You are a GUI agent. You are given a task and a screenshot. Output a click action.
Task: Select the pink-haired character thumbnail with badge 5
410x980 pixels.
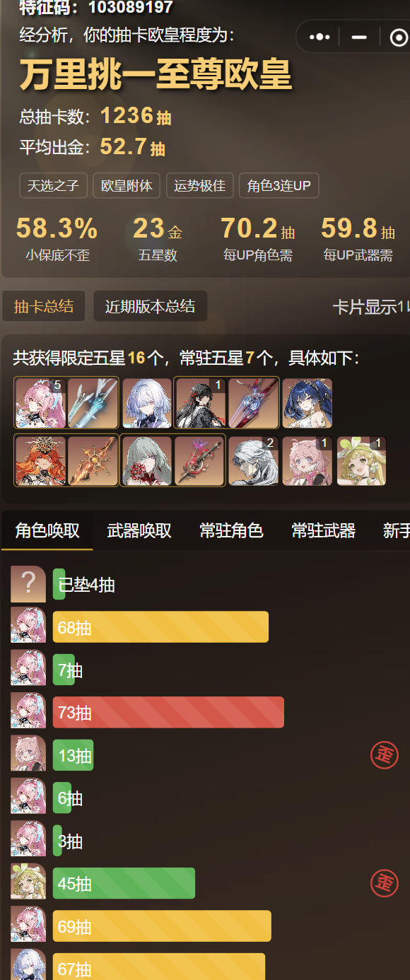click(x=40, y=403)
